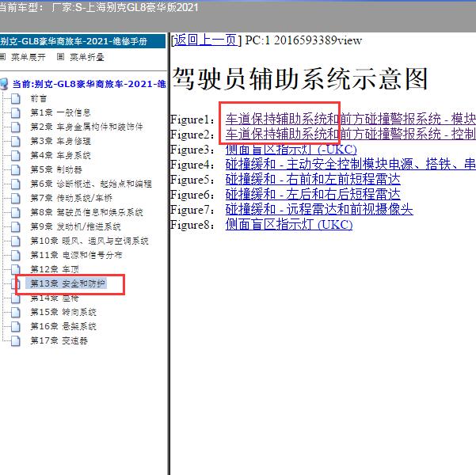Select chapter 第13章 安全和防护
Image resolution: width=476 pixels, height=475 pixels.
pos(67,283)
